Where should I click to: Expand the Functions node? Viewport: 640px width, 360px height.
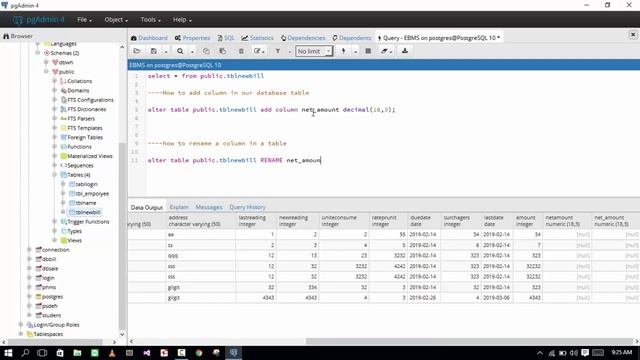(x=55, y=147)
